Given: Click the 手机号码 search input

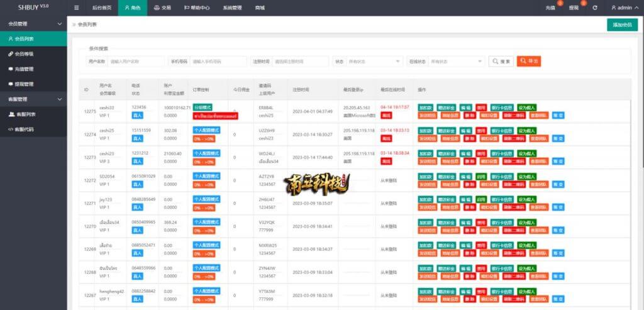Looking at the screenshot, I should tap(218, 62).
